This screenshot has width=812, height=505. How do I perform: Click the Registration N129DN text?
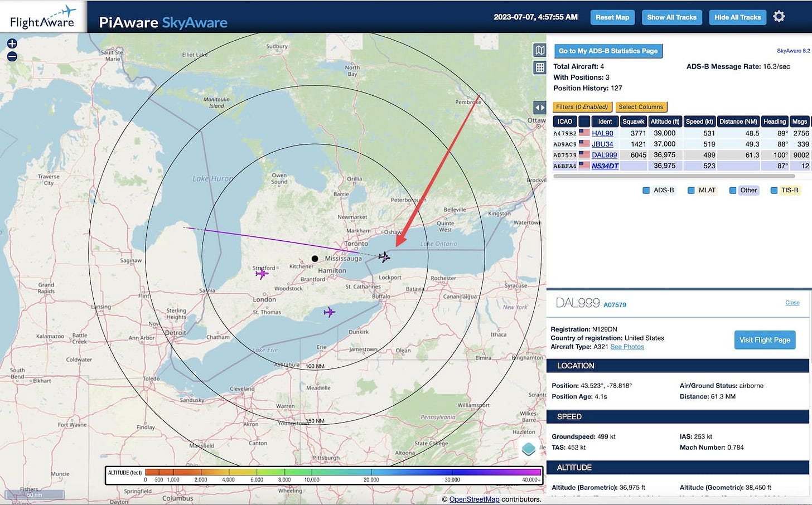584,329
